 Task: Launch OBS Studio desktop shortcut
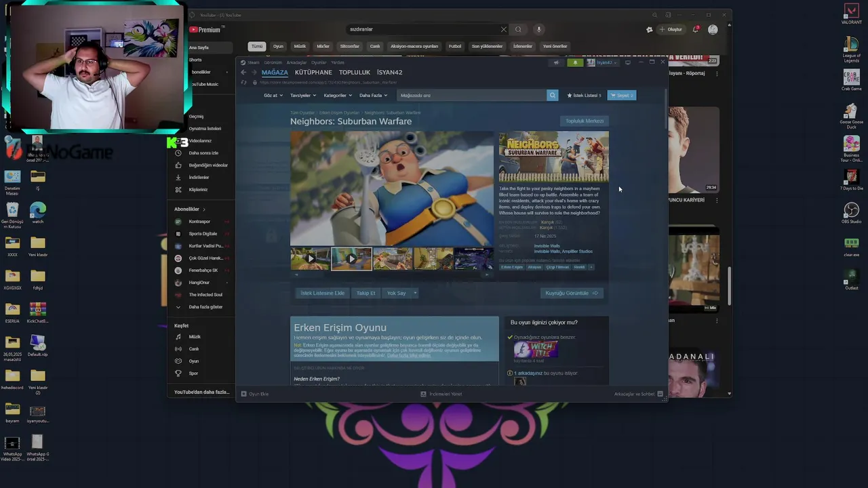click(852, 213)
